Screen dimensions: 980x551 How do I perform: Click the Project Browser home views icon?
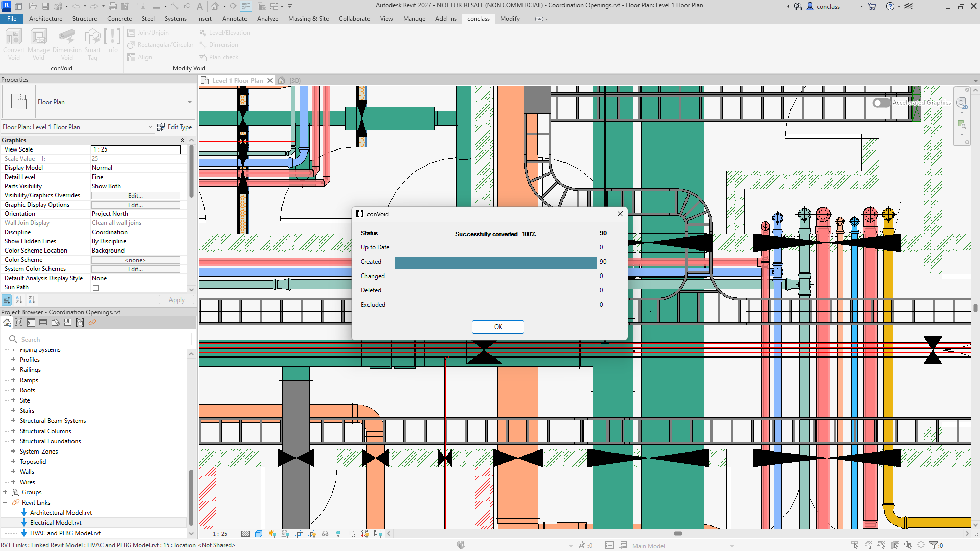click(7, 322)
